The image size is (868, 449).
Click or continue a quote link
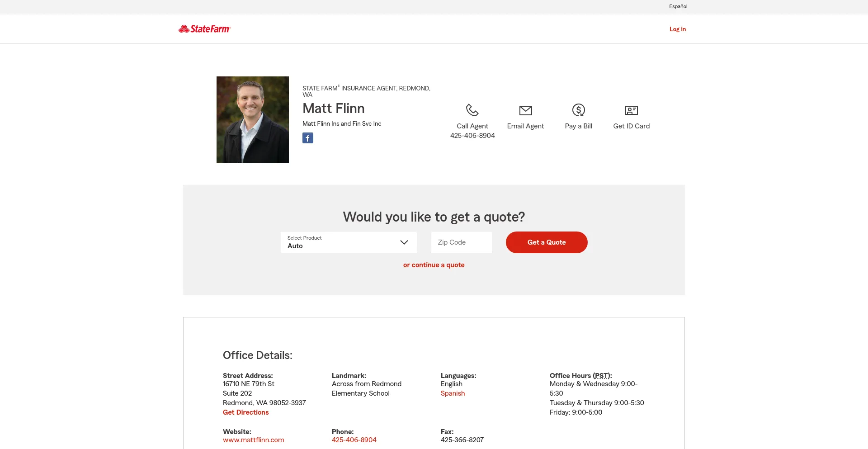434,265
